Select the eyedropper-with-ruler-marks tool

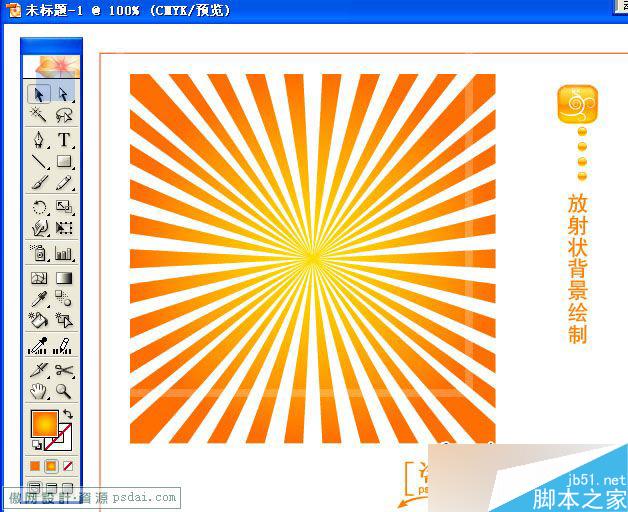[x=39, y=346]
